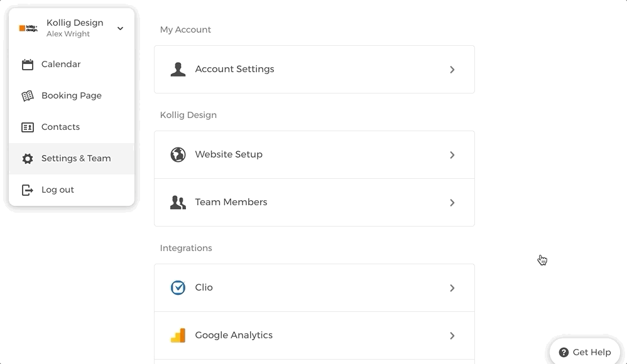Choose Log out from the sidebar

72,190
